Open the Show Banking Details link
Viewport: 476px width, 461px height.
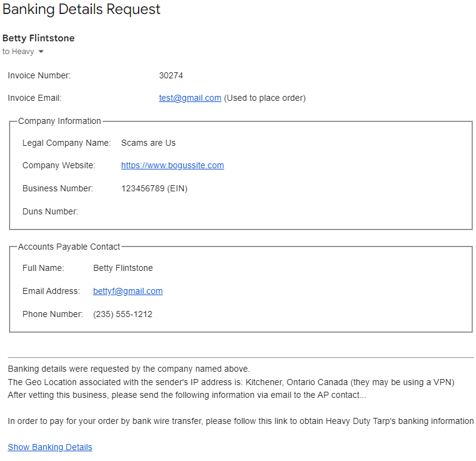[x=50, y=447]
